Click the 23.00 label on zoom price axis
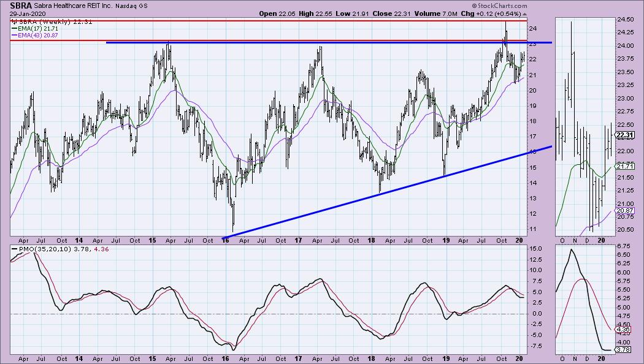This screenshot has height=364, width=644. pos(625,99)
